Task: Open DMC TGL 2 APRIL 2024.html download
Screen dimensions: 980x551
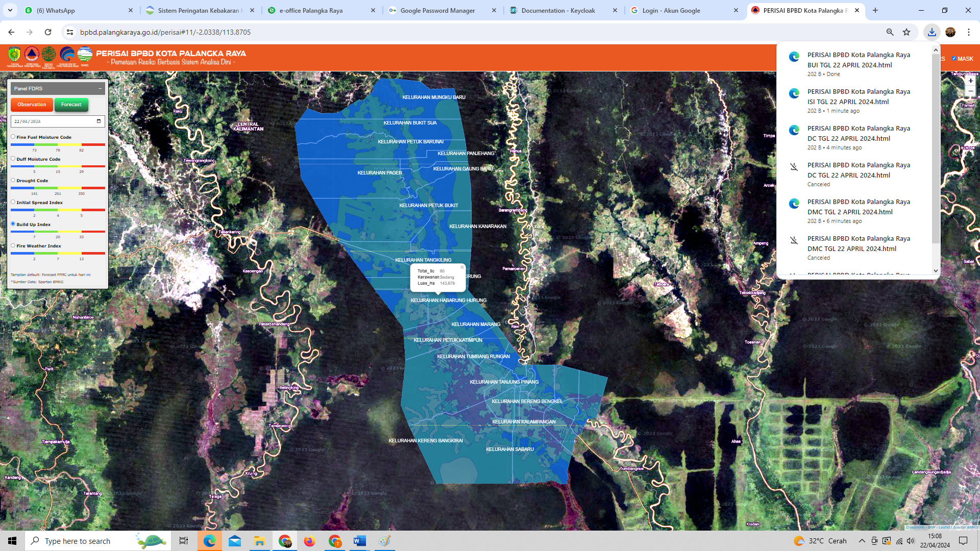Action: tap(859, 207)
